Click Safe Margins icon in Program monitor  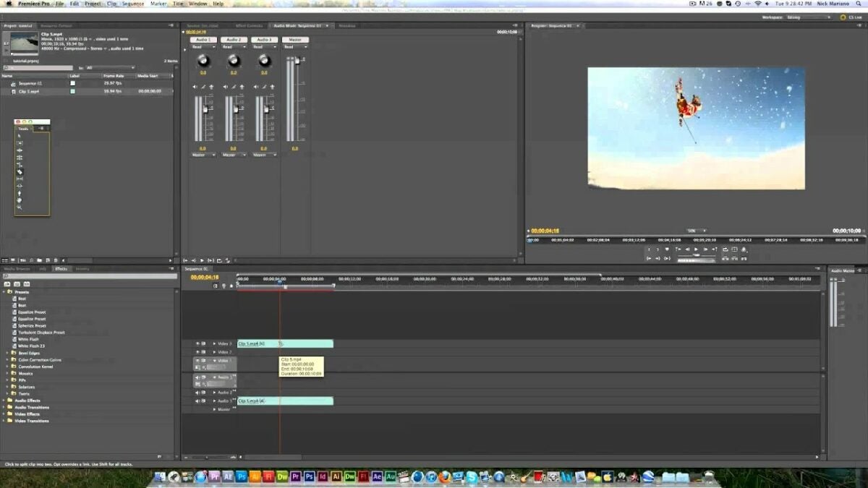734,249
